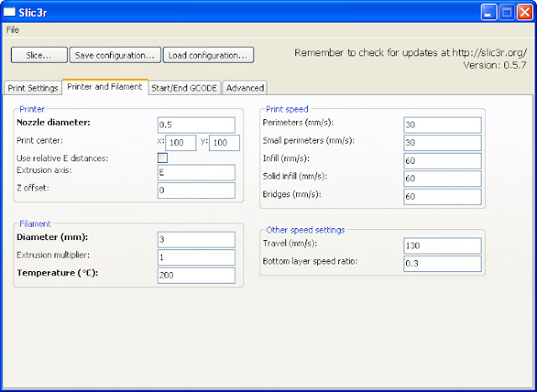
Task: Click the Perimeters (mm/s) speed field
Action: [442, 125]
